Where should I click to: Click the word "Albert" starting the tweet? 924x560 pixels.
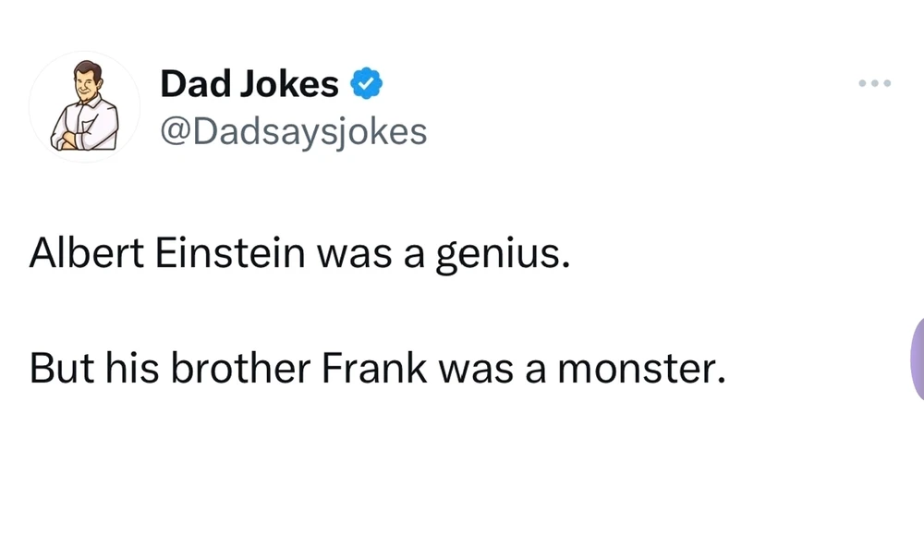click(x=85, y=254)
